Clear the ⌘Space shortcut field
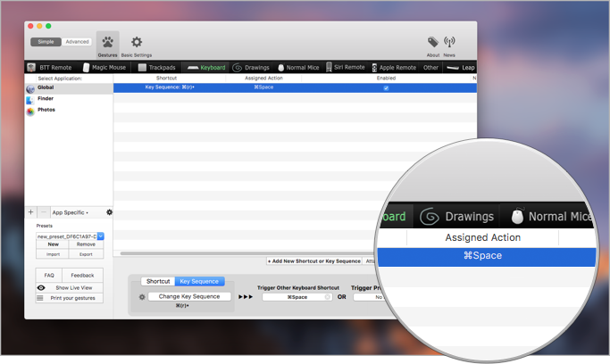The height and width of the screenshot is (364, 610). click(x=328, y=297)
